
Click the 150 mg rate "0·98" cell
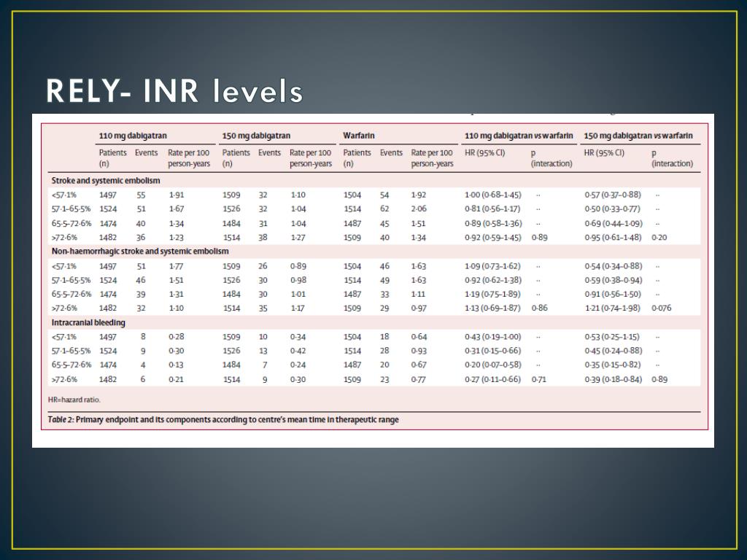[x=298, y=280]
